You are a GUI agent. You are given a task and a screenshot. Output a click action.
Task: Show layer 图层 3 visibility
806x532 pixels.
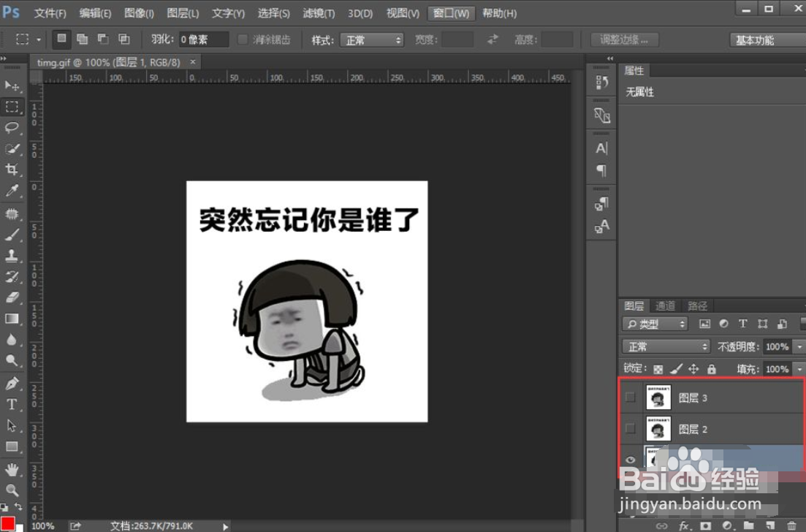630,398
